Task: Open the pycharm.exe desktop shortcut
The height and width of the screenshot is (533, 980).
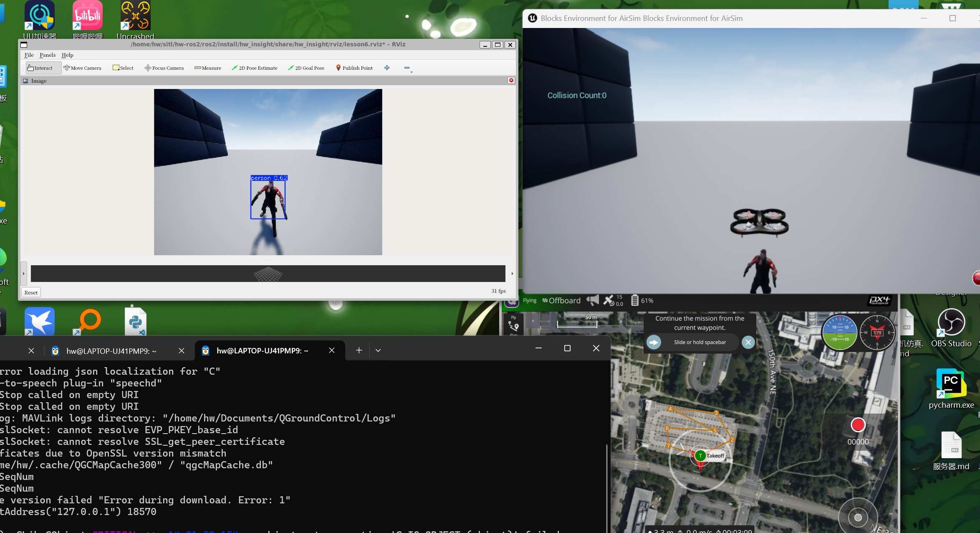Action: (x=951, y=389)
